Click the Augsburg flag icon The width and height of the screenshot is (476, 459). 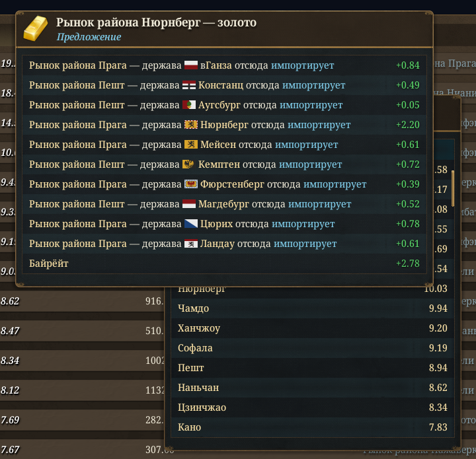(189, 105)
